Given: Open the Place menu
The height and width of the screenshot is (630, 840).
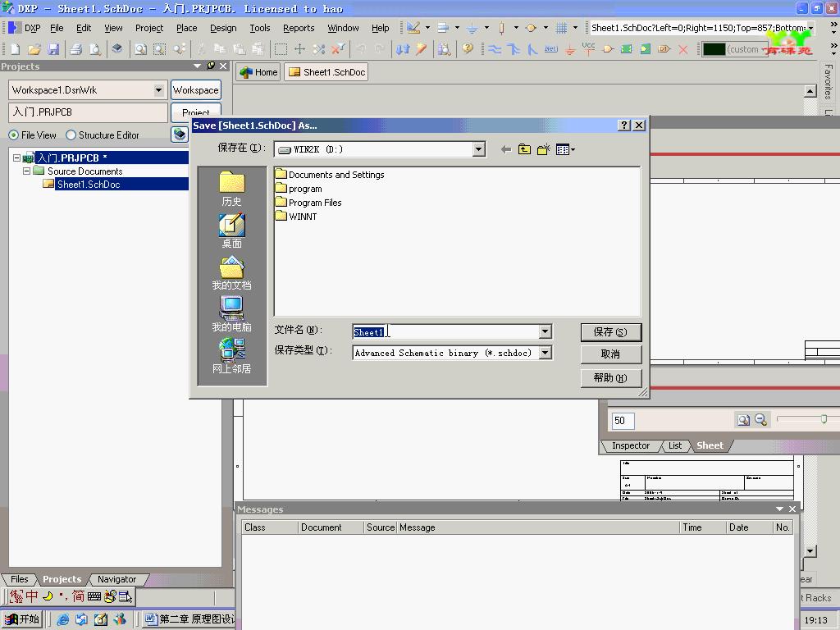Looking at the screenshot, I should 186,28.
